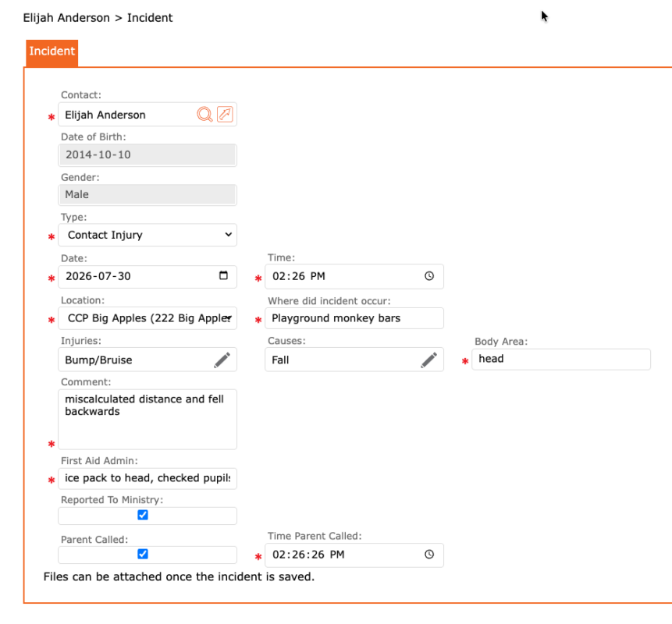Uncheck Reported To Ministry checkbox

click(143, 515)
